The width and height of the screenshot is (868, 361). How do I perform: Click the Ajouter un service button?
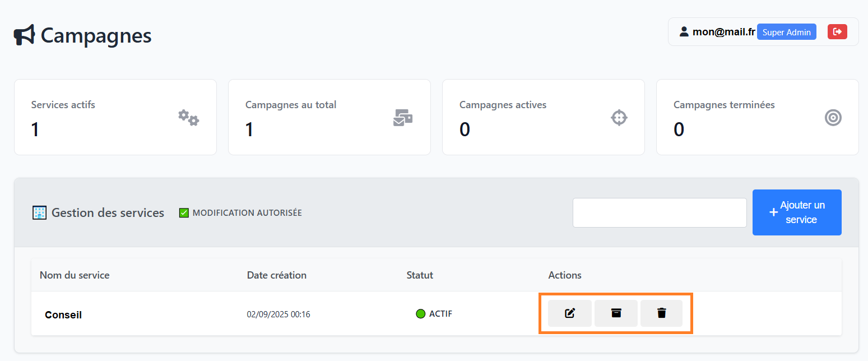797,212
